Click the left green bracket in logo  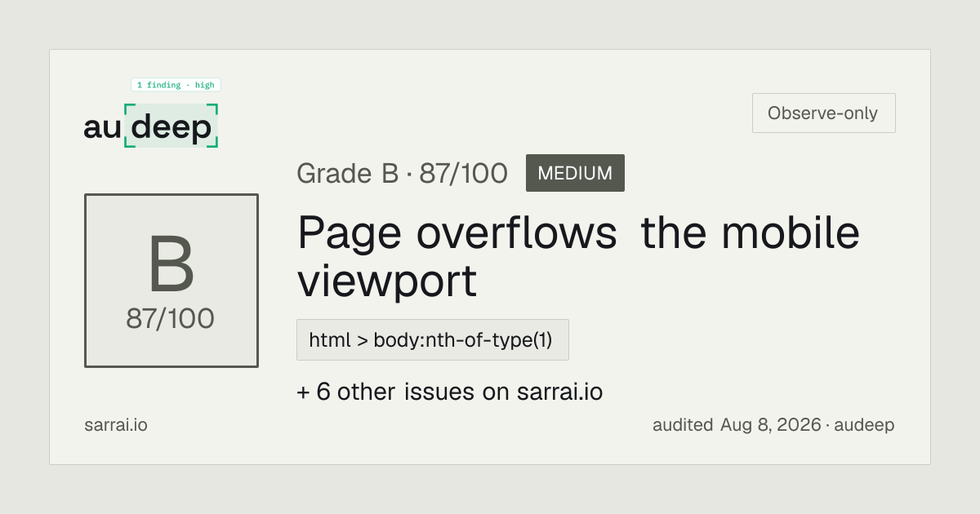click(127, 126)
